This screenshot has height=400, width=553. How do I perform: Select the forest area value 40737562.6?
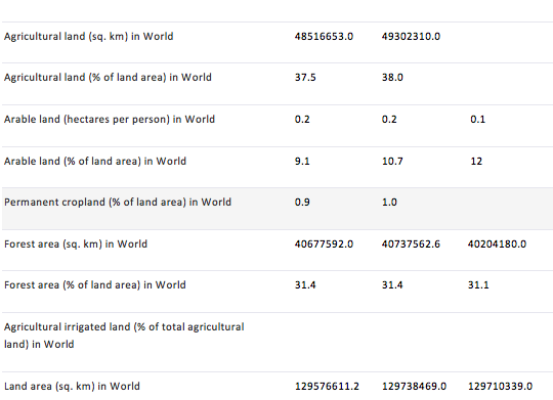(411, 244)
